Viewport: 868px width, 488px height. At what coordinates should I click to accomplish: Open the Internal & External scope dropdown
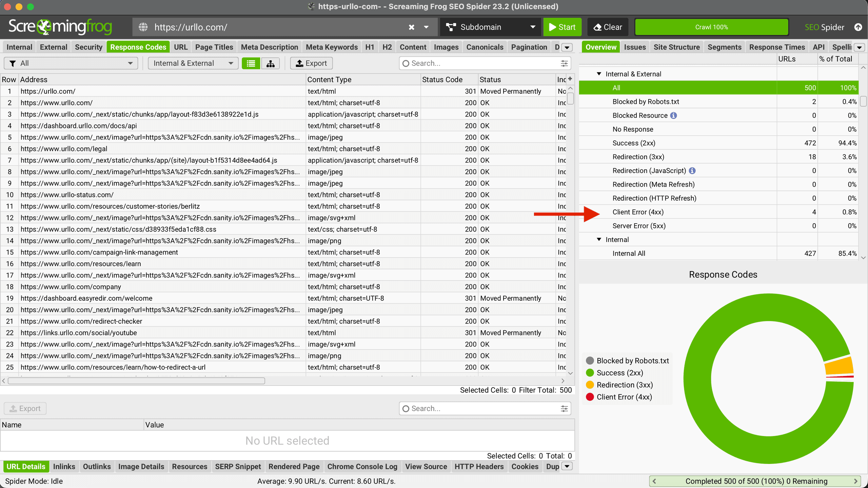coord(193,63)
